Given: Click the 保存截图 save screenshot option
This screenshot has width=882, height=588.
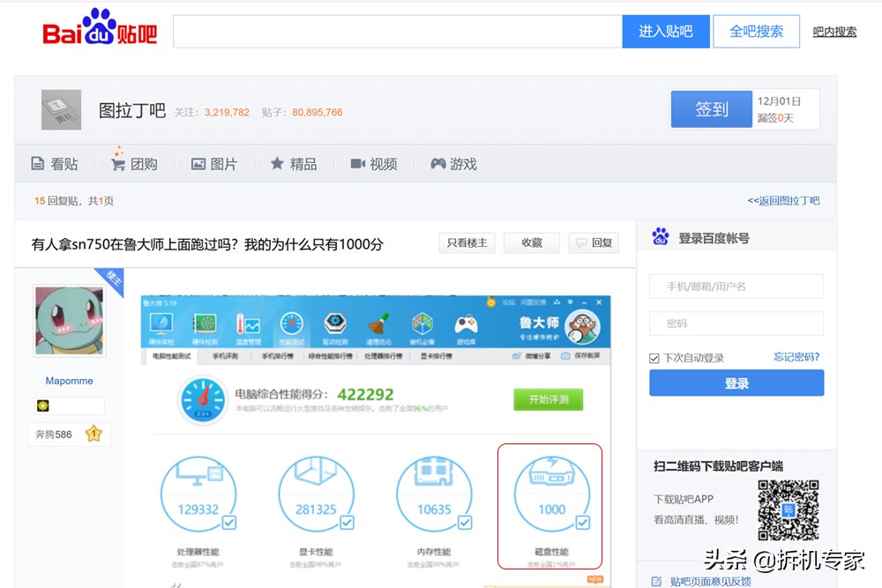Looking at the screenshot, I should 583,355.
